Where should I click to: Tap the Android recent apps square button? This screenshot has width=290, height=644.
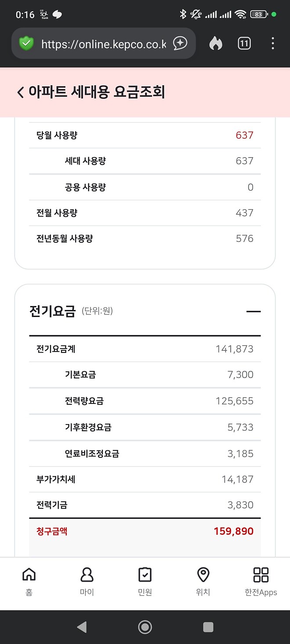click(x=207, y=627)
